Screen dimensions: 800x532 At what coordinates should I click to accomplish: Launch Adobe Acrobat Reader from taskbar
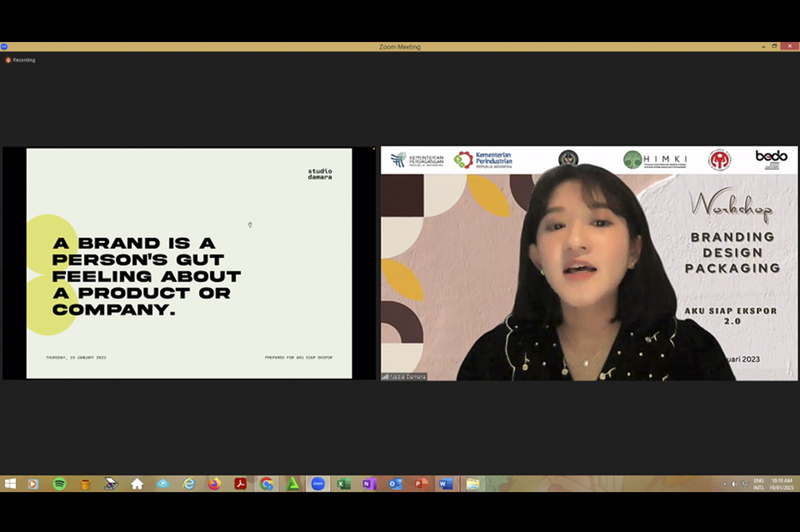pyautogui.click(x=240, y=484)
